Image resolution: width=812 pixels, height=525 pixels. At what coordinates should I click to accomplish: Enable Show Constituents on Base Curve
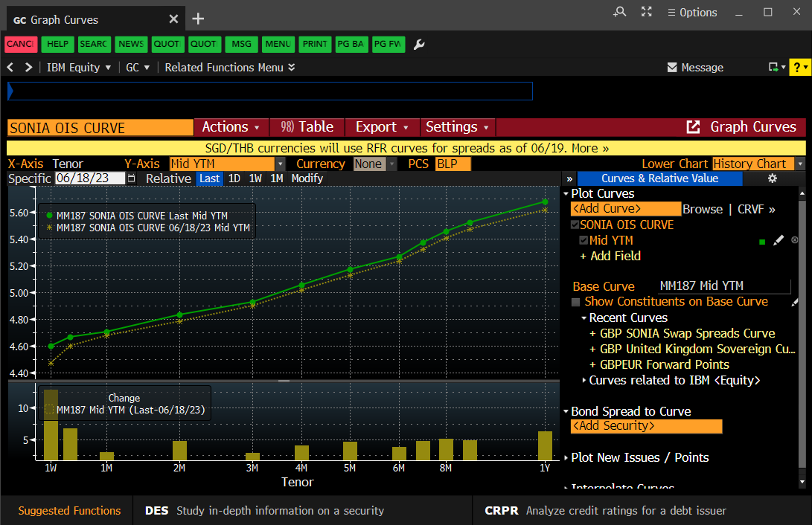pyautogui.click(x=575, y=302)
